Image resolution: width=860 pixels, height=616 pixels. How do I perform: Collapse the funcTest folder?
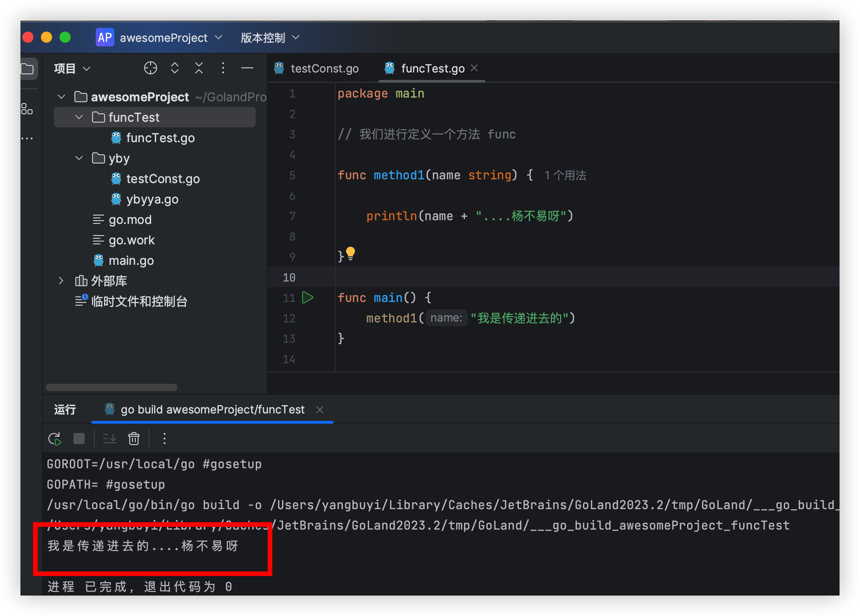[79, 117]
